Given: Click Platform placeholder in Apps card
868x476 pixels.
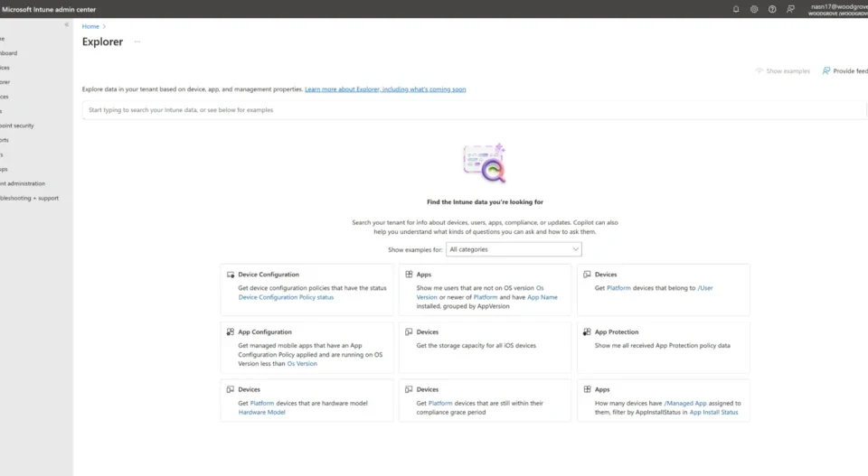Looking at the screenshot, I should point(485,297).
